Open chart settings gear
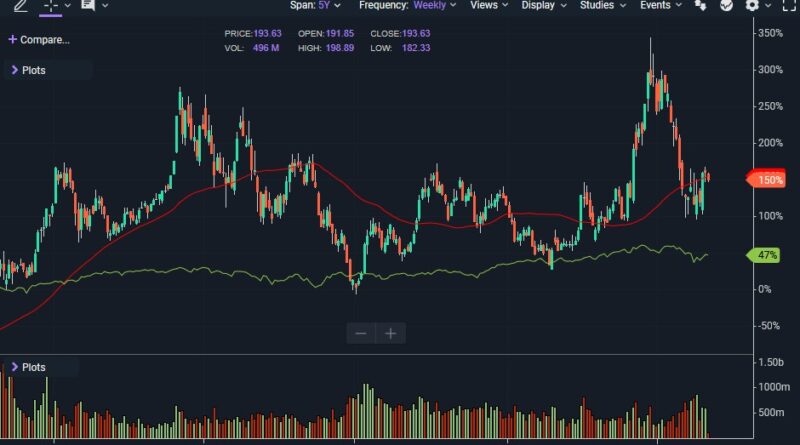Image resolution: width=800 pixels, height=445 pixels. pos(752,5)
